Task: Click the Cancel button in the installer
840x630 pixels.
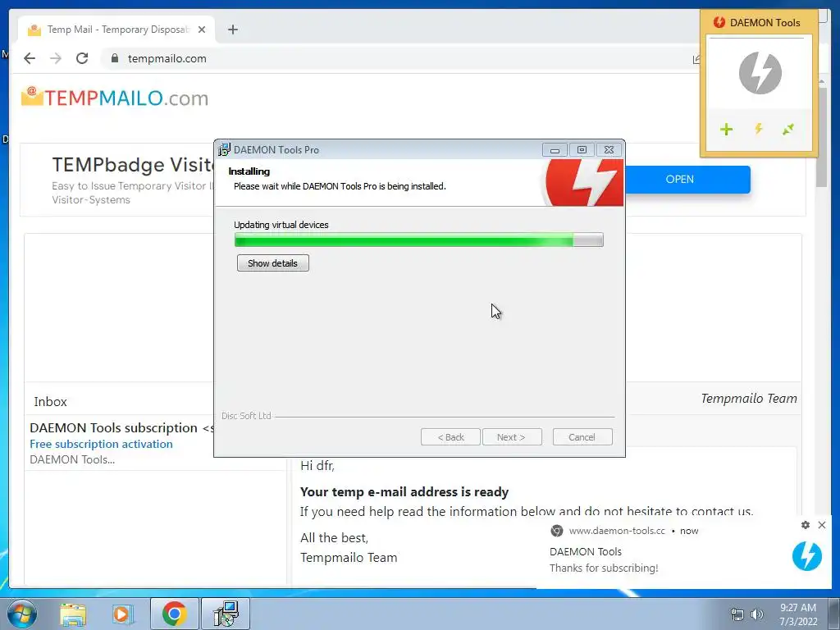Action: click(582, 437)
